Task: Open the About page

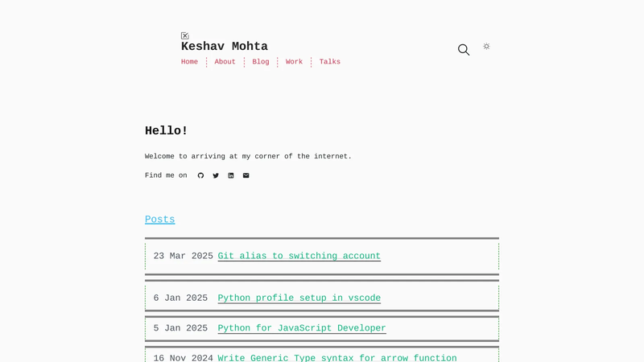Action: pyautogui.click(x=225, y=62)
